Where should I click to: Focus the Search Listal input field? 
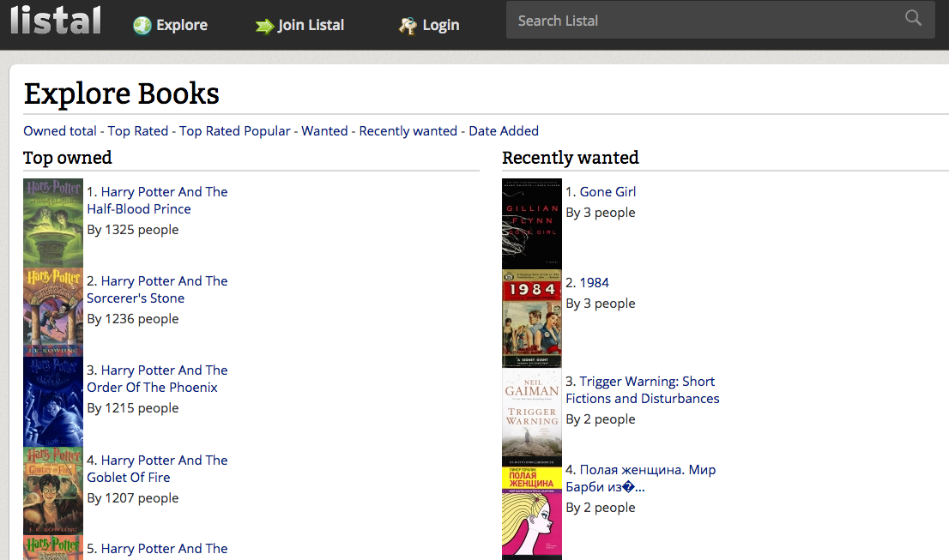704,20
